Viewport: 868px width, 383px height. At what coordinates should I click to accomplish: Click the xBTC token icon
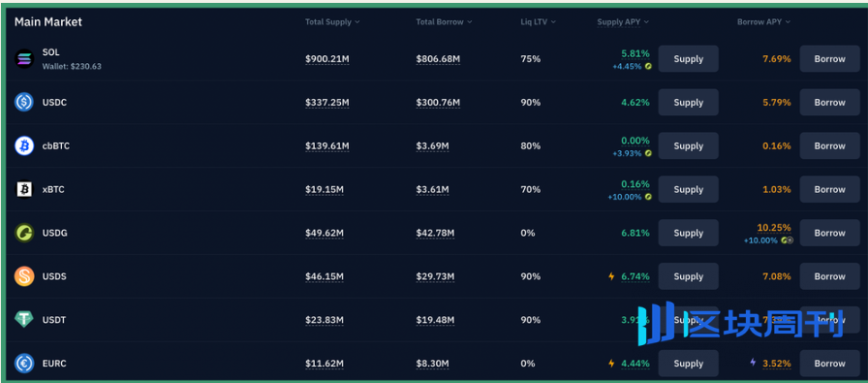click(x=24, y=189)
